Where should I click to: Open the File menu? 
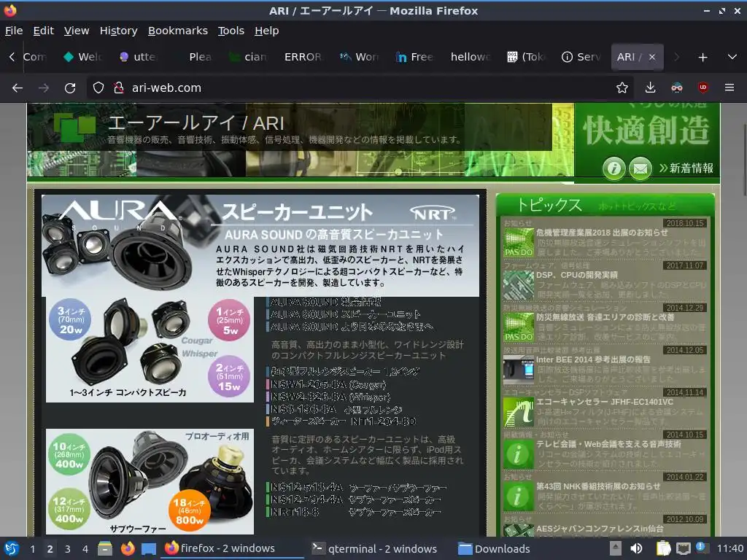14,31
